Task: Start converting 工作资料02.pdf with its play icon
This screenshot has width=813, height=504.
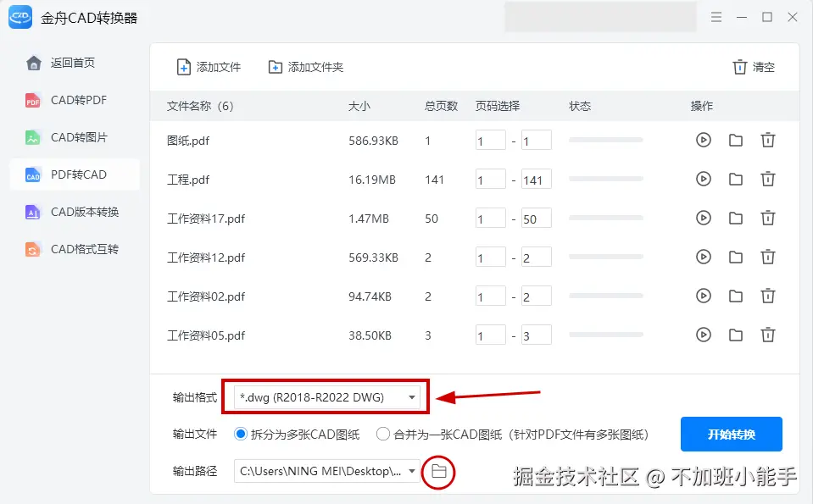Action: pyautogui.click(x=703, y=296)
